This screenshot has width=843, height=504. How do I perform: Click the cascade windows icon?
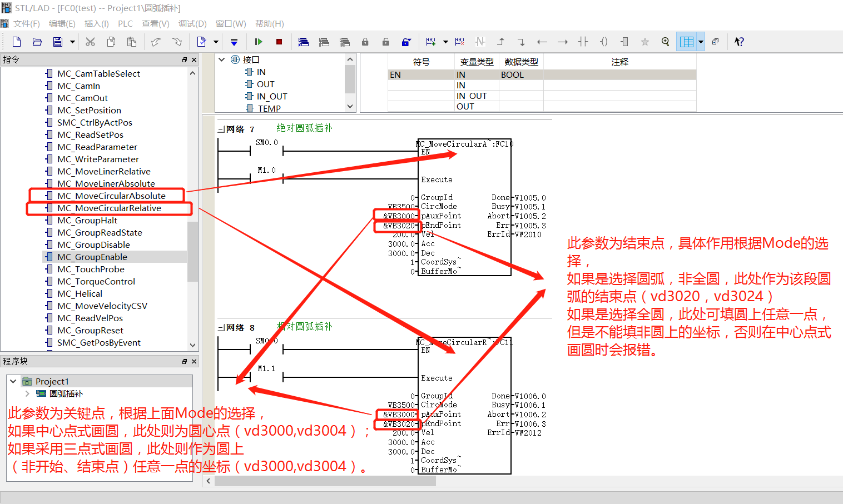point(716,42)
